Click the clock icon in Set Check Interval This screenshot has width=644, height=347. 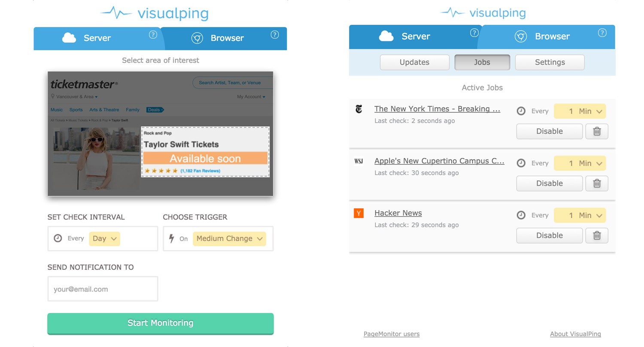(x=58, y=238)
